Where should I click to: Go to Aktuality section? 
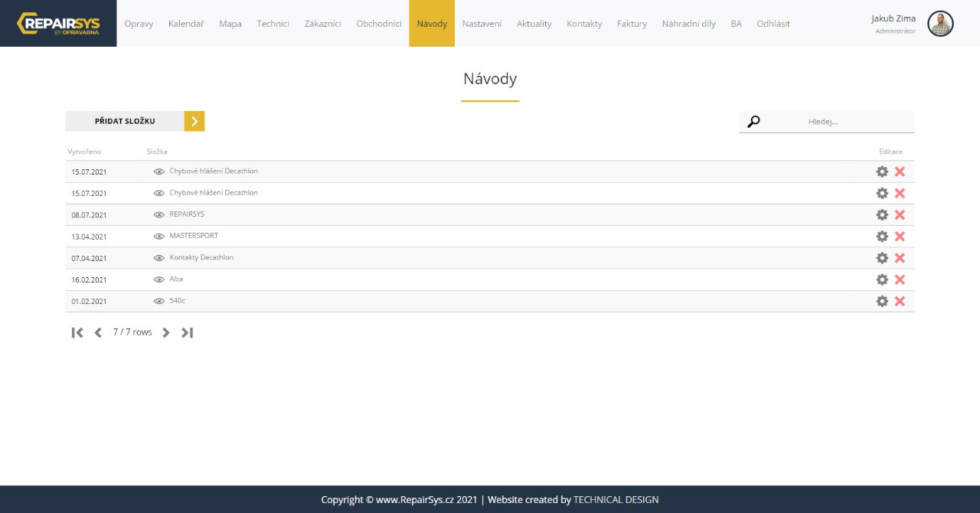tap(534, 24)
